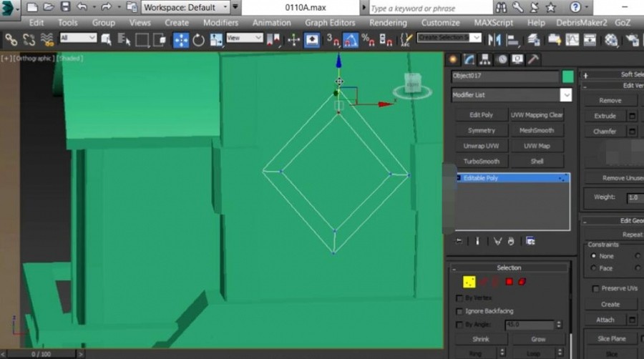
Task: Click the Save File floppy icon
Action: click(65, 7)
